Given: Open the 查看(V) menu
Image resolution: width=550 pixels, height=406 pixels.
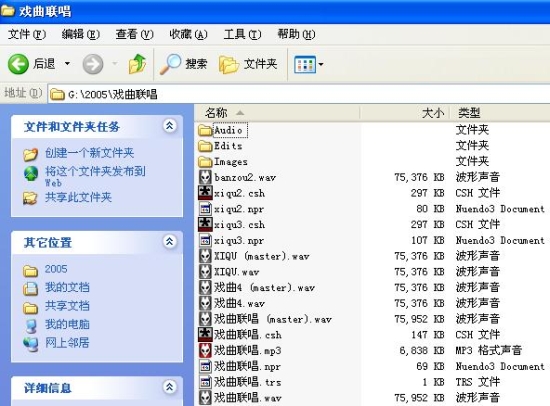Looking at the screenshot, I should [134, 34].
